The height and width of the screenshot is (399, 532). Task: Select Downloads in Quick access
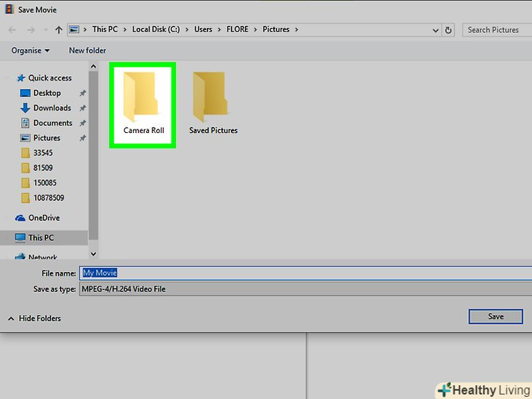52,108
